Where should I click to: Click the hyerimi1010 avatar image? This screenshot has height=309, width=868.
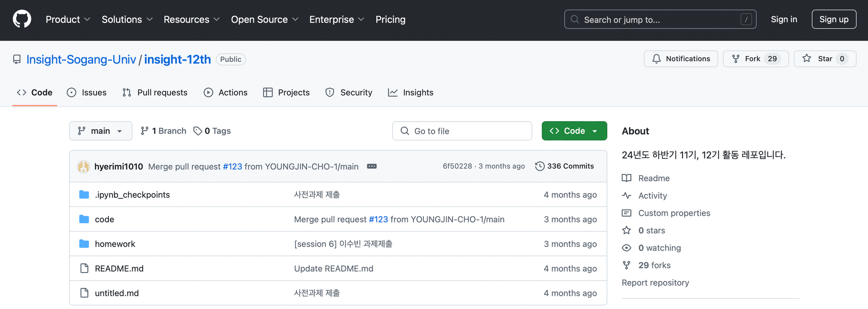pos(83,166)
